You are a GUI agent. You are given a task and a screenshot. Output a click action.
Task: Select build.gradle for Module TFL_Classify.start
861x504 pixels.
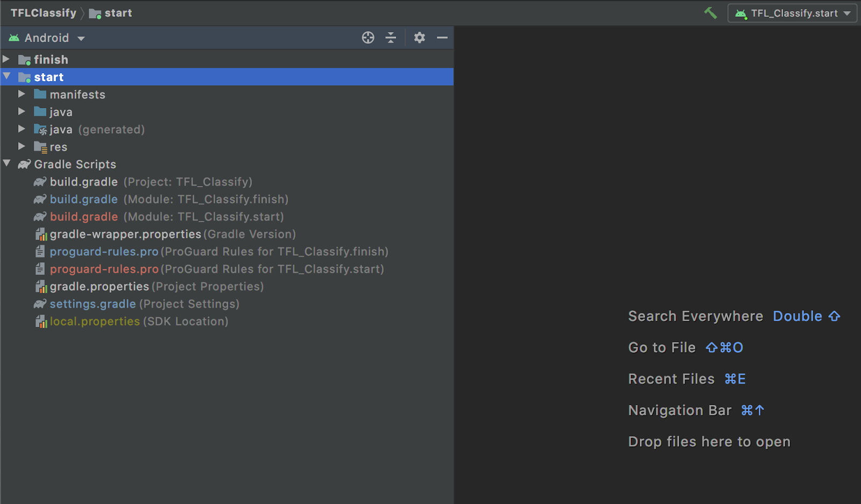[84, 217]
